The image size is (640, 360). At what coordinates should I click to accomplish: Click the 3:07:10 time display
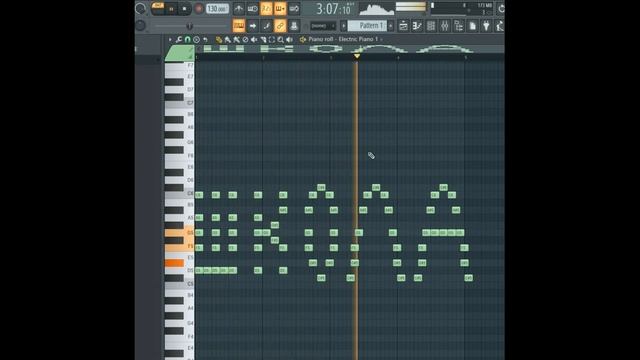pos(333,9)
